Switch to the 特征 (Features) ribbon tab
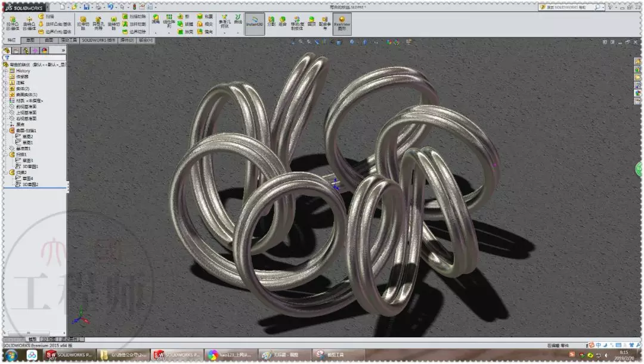This screenshot has height=364, width=644. [x=12, y=41]
